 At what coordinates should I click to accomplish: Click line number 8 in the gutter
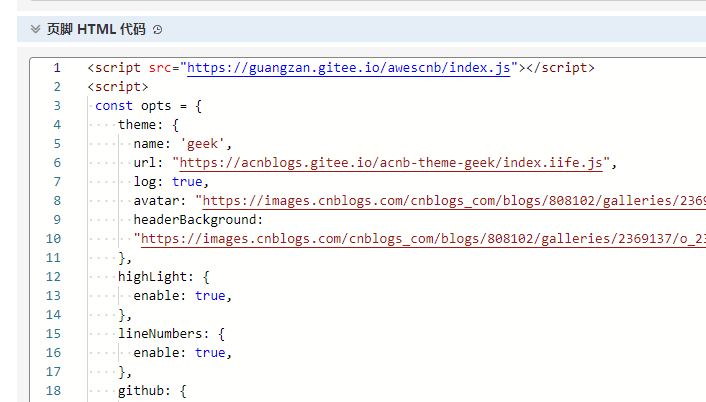(x=57, y=201)
